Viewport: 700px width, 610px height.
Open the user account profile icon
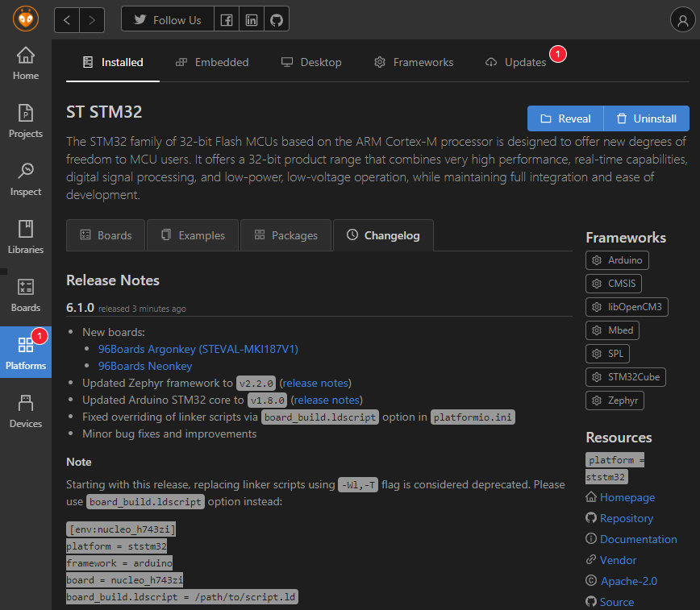[x=682, y=20]
